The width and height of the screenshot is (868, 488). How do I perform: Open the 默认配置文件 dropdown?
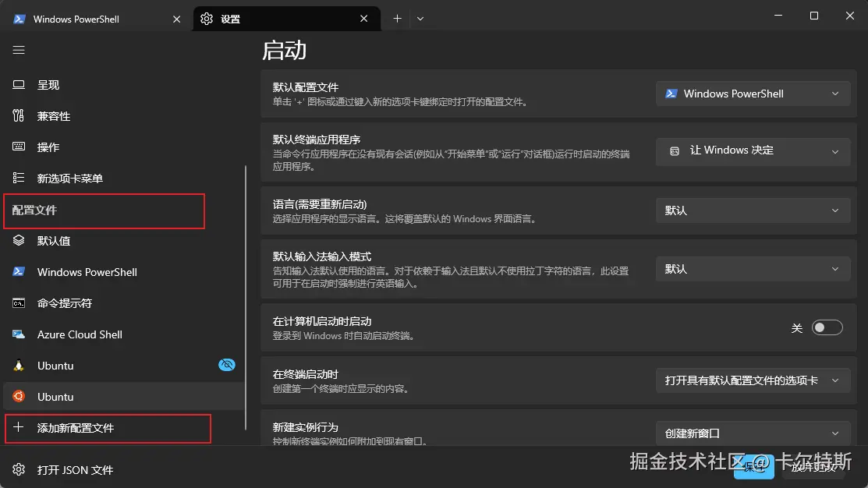pos(752,93)
